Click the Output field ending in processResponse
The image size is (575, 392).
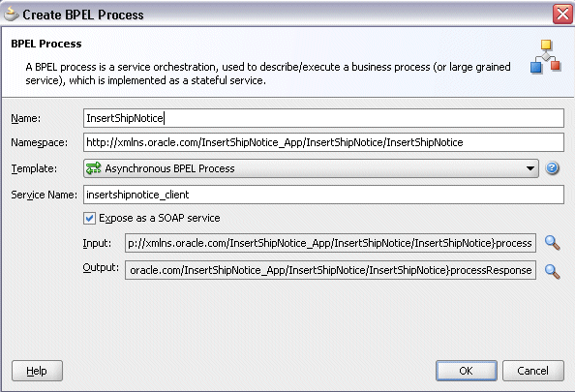[330, 270]
